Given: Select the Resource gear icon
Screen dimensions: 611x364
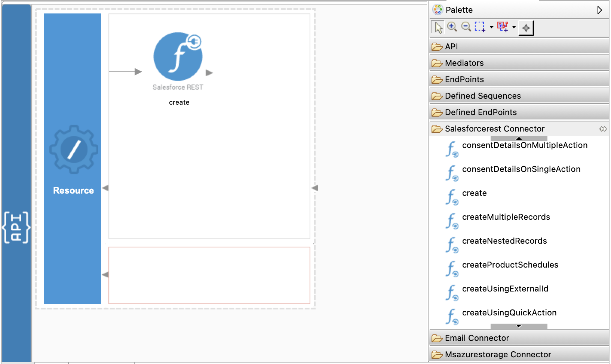Looking at the screenshot, I should point(74,149).
